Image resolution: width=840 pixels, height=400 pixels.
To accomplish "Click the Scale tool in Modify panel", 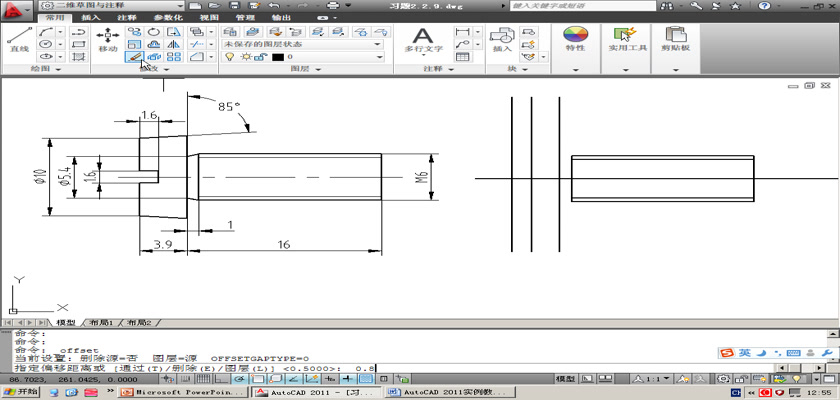I will pos(134,44).
